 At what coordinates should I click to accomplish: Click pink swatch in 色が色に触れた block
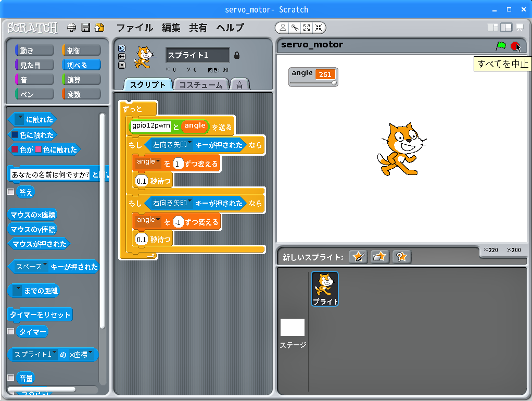(39, 149)
